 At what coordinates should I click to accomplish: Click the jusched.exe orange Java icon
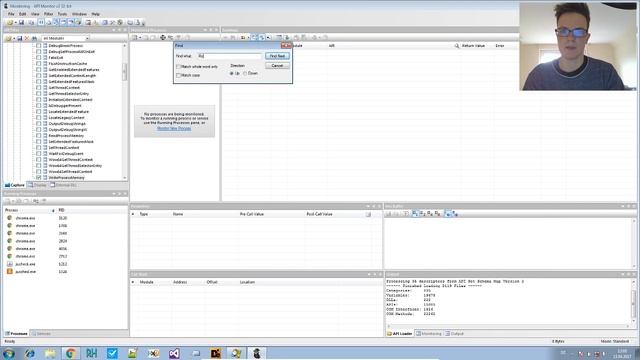9,271
